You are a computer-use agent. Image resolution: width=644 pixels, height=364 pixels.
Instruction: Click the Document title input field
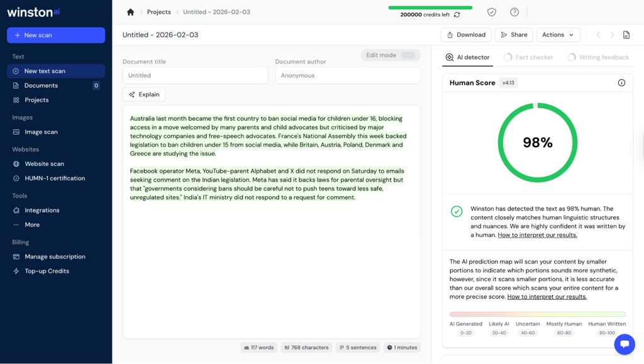coord(195,75)
